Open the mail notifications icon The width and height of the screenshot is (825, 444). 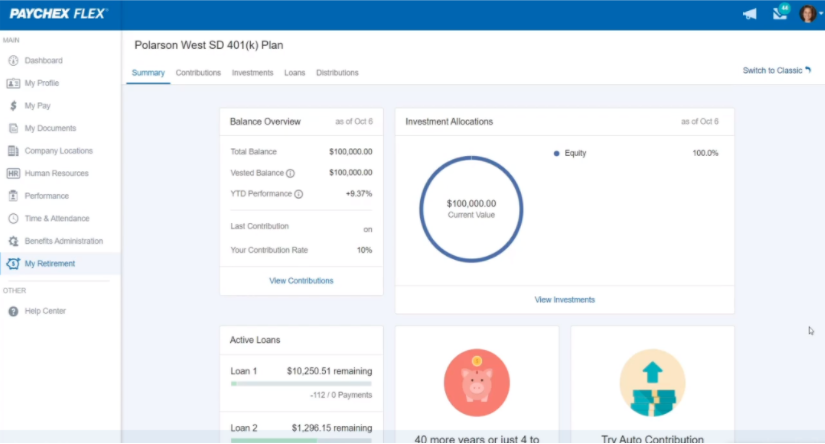tap(780, 14)
